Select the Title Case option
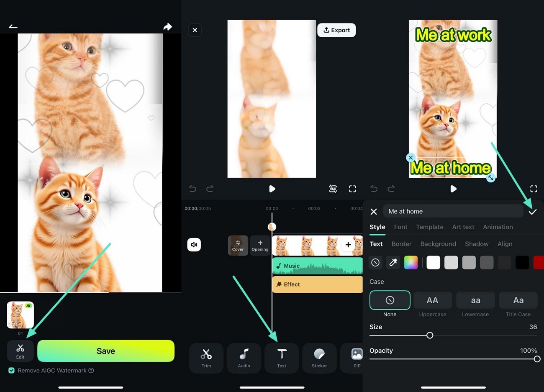Viewport: 544px width, 392px height. click(518, 300)
